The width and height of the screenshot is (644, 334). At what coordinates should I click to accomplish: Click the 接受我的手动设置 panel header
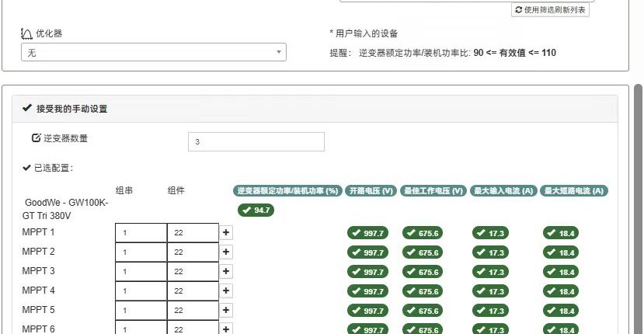point(315,109)
